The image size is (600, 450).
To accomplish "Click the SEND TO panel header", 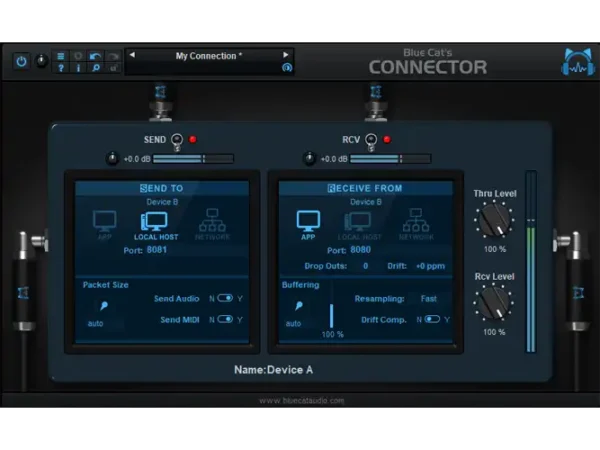I will coord(162,188).
